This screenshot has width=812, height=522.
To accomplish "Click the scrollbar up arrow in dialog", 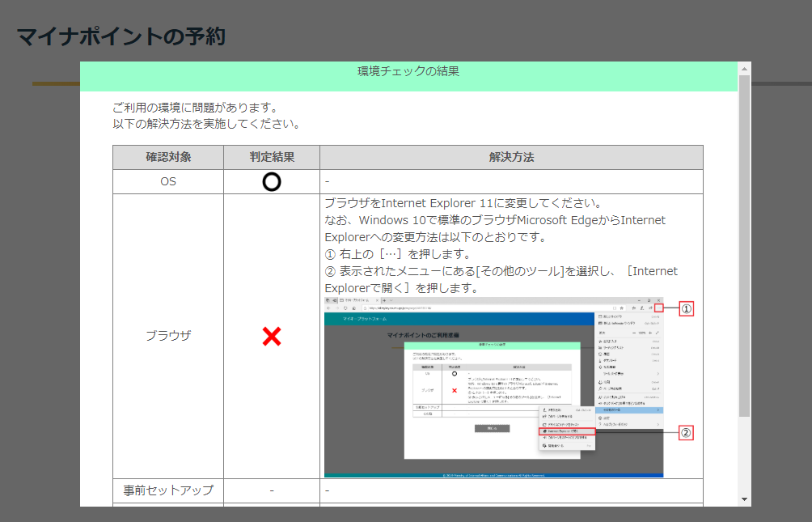I will (744, 69).
